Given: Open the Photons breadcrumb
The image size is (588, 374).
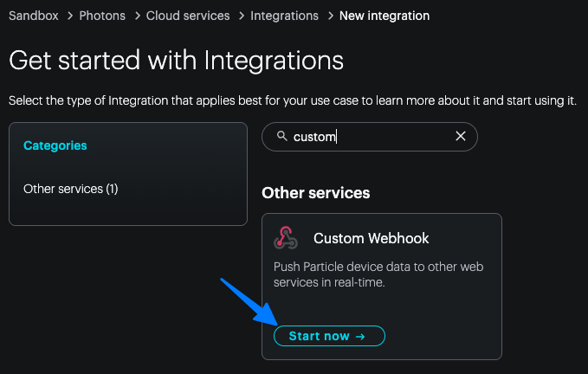Looking at the screenshot, I should coord(102,16).
